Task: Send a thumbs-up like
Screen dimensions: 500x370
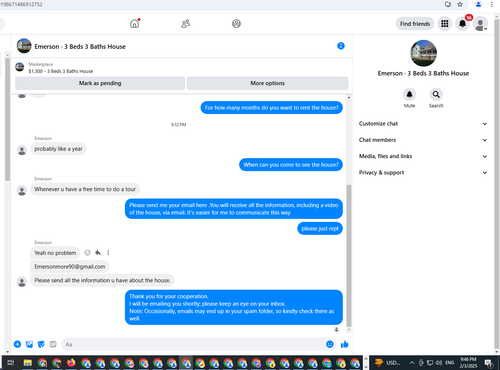Action: [345, 344]
